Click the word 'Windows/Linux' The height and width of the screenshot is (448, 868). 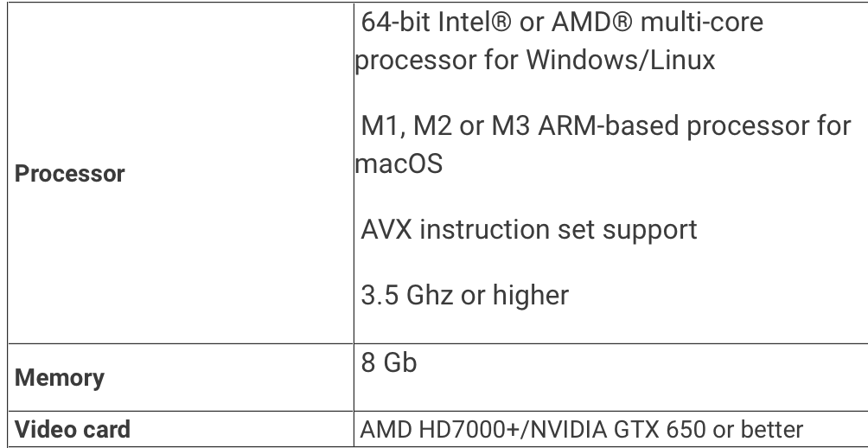(x=620, y=60)
